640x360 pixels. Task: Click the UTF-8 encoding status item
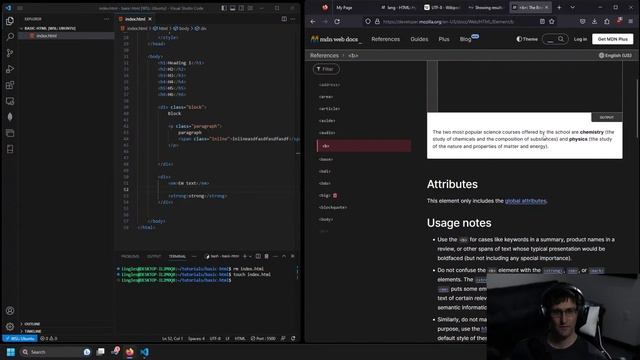point(215,338)
